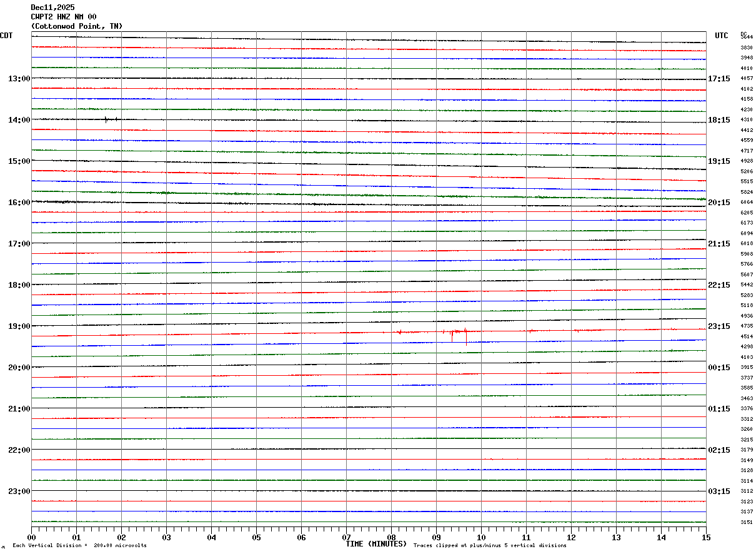The image size is (756, 554).
Task: Click the 'Dec11,2025' date header
Action: pyautogui.click(x=52, y=8)
